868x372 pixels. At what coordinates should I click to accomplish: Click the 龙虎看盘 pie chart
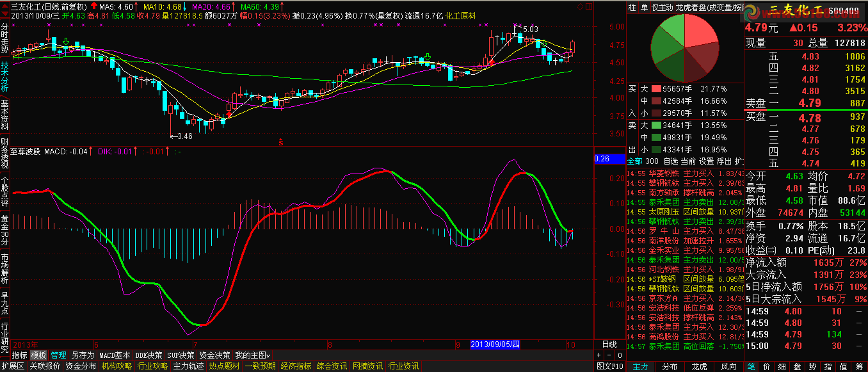684,47
